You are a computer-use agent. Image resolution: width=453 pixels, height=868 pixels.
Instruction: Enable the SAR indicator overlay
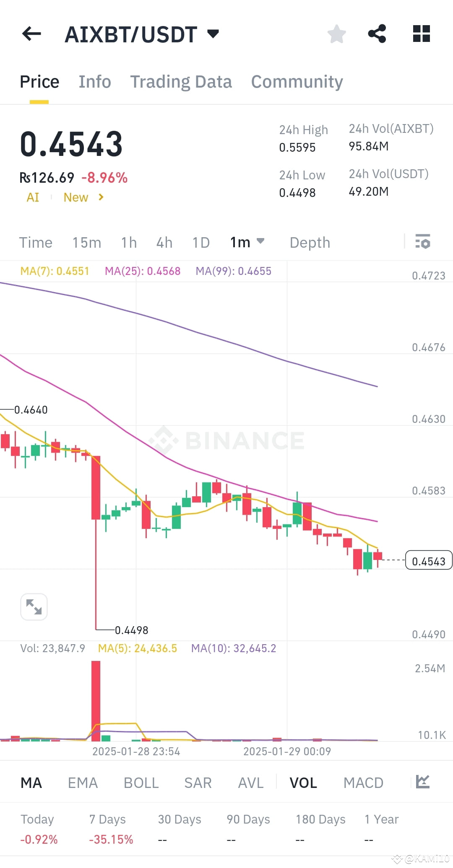[198, 782]
